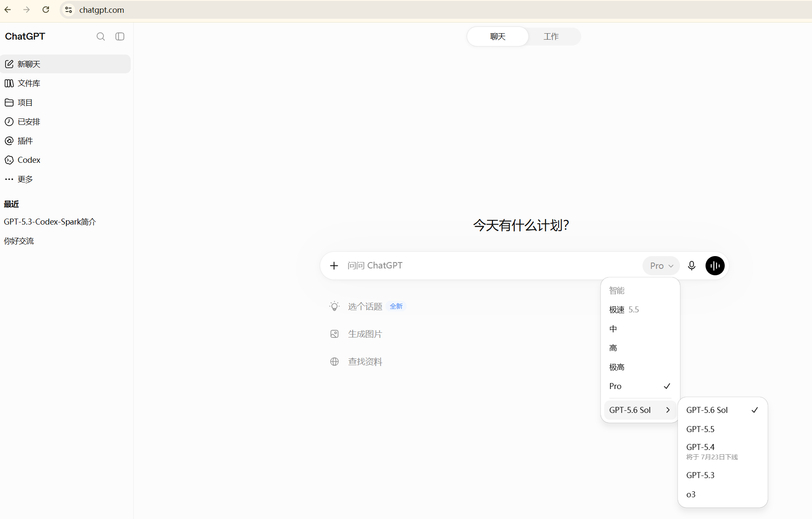The width and height of the screenshot is (812, 519).
Task: Switch to the 工作 tab
Action: pyautogui.click(x=551, y=37)
